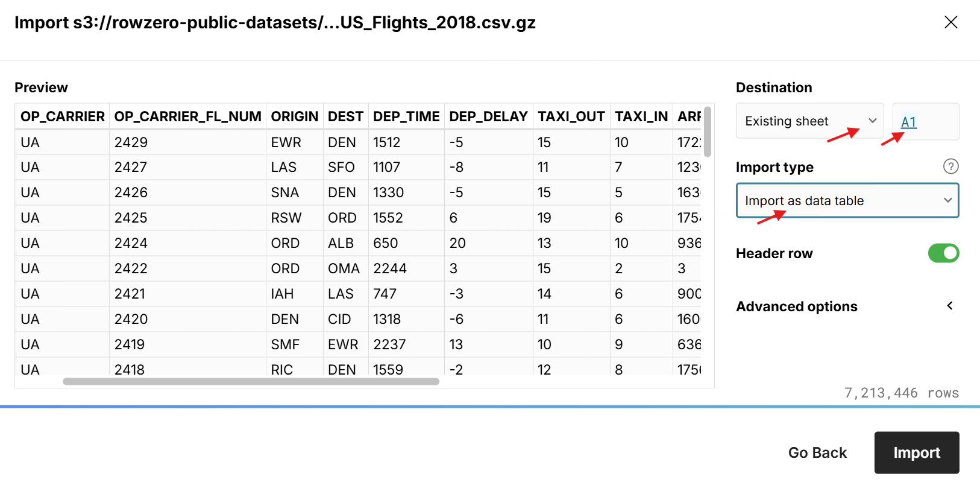The image size is (980, 488).
Task: Open the Import as data table dropdown
Action: [x=847, y=200]
